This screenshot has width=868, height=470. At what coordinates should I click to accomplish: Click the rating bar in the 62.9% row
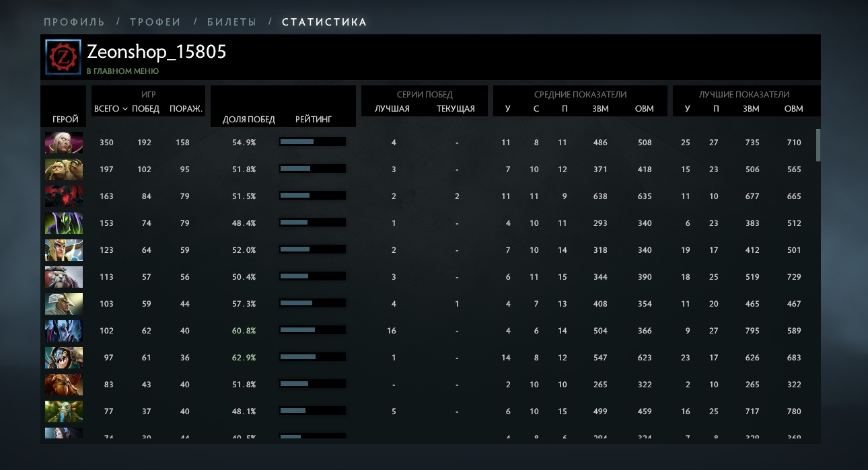click(x=312, y=357)
